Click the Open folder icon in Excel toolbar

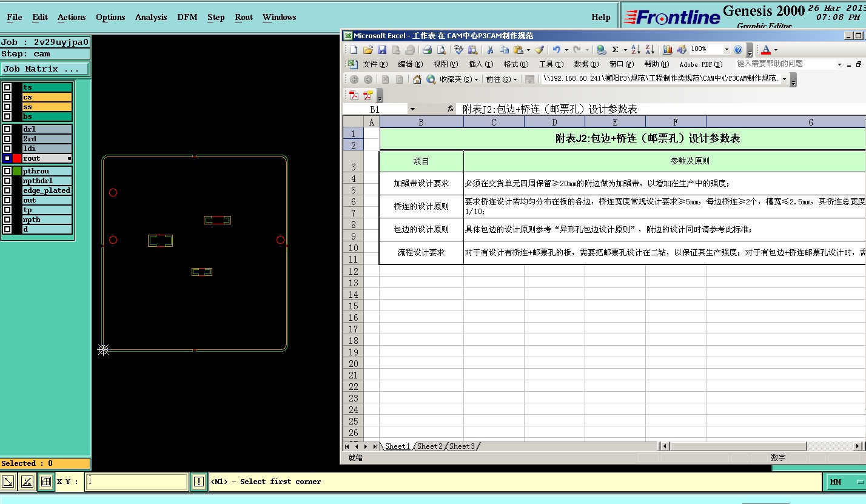click(x=368, y=50)
